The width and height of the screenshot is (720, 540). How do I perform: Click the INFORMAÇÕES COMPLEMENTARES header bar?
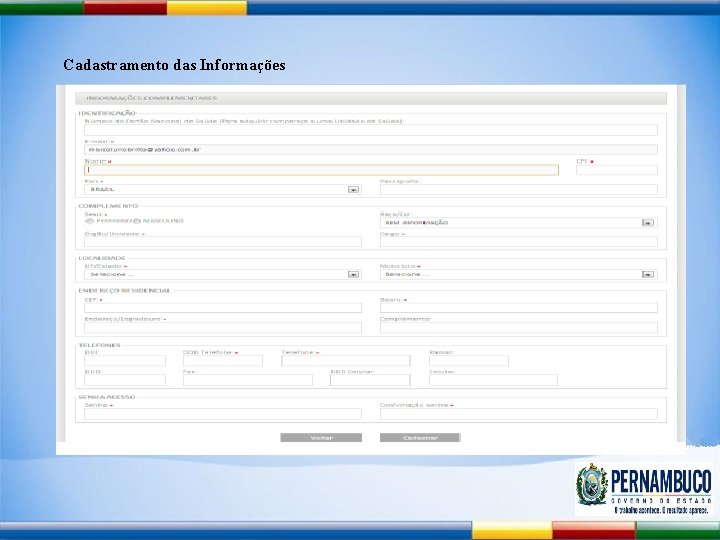pyautogui.click(x=371, y=98)
